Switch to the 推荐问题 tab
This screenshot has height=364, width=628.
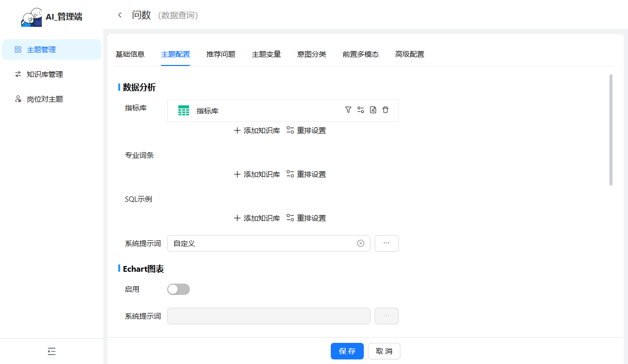point(221,54)
